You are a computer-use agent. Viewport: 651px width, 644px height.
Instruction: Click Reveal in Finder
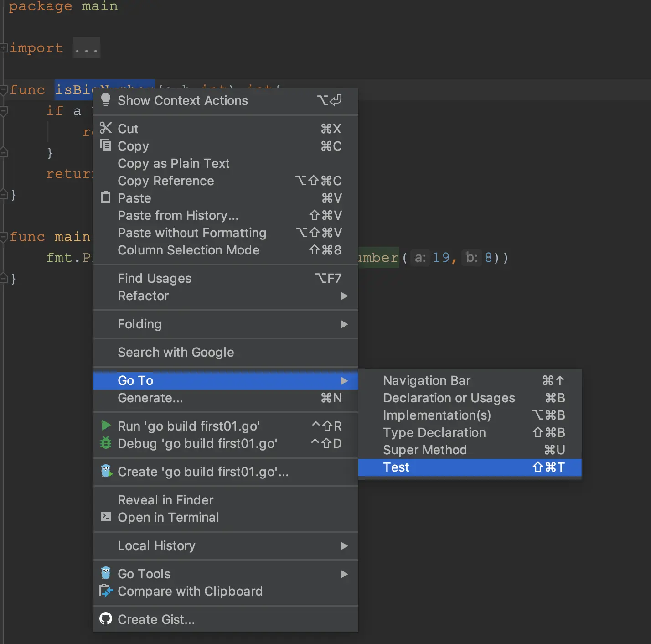[x=165, y=500]
